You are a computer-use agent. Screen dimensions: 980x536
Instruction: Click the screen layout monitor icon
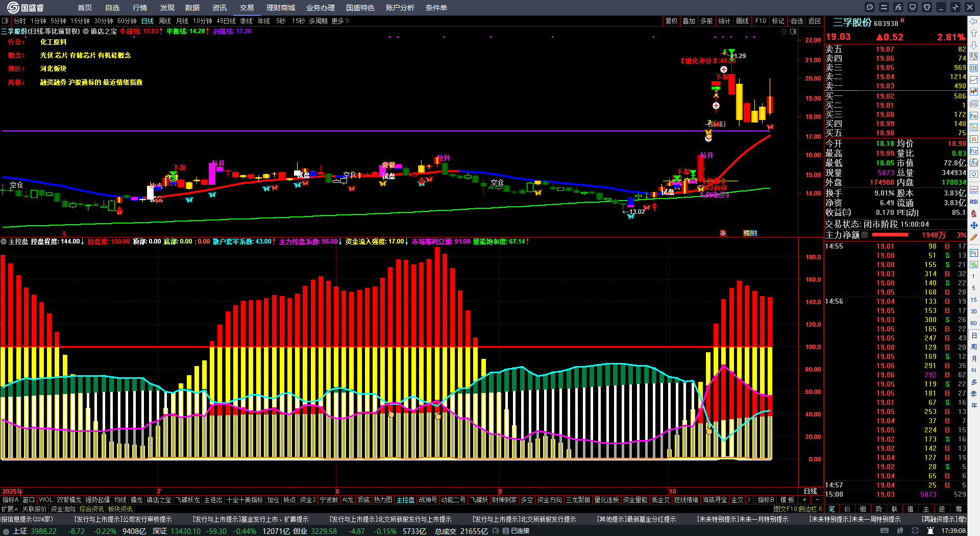pos(913,7)
